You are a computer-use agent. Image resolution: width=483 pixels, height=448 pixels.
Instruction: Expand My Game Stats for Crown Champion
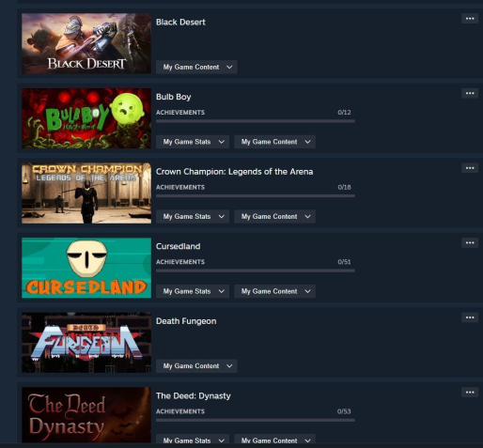pos(193,217)
